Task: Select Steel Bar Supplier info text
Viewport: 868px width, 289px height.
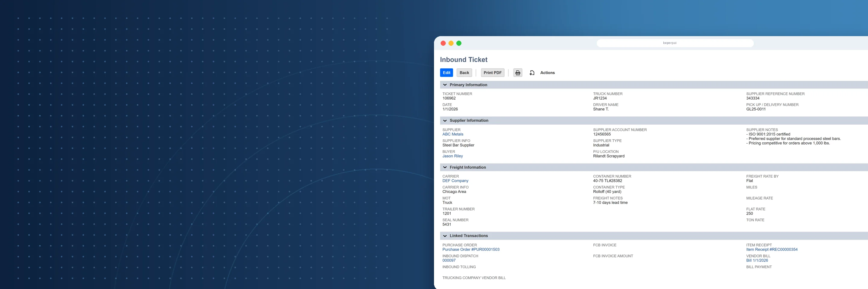Action: pyautogui.click(x=458, y=145)
